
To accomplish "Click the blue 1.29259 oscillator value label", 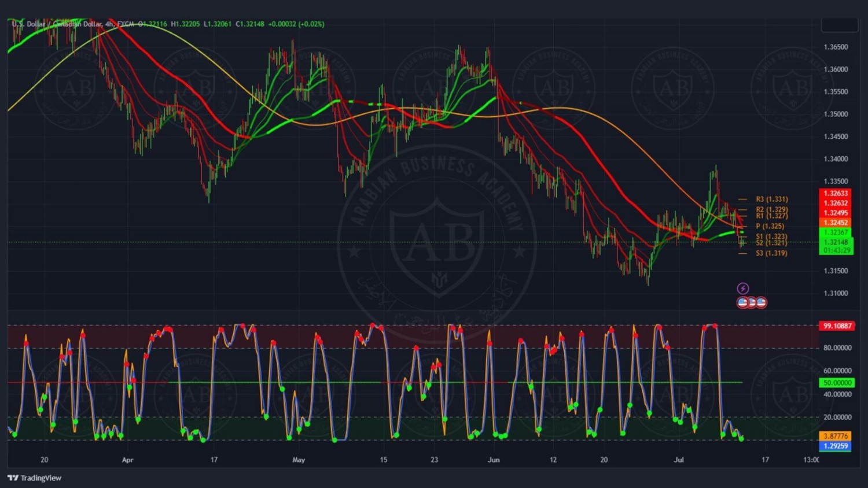I will [x=836, y=446].
